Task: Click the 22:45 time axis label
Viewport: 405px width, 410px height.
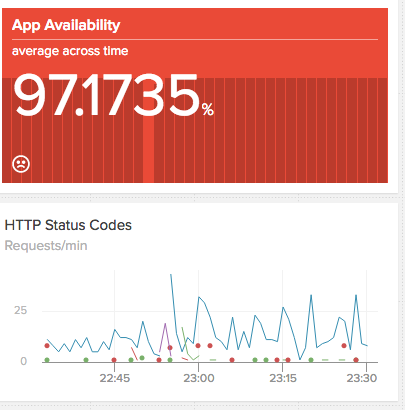Action: pos(115,378)
